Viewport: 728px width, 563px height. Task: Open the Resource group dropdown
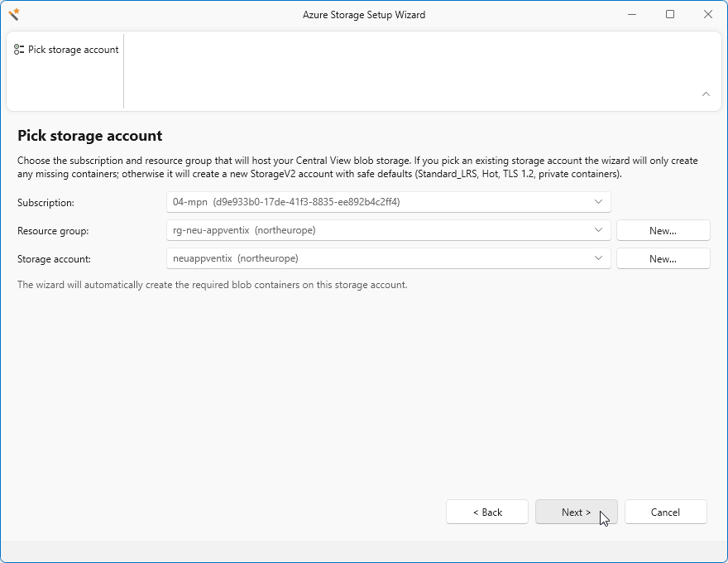click(x=389, y=230)
